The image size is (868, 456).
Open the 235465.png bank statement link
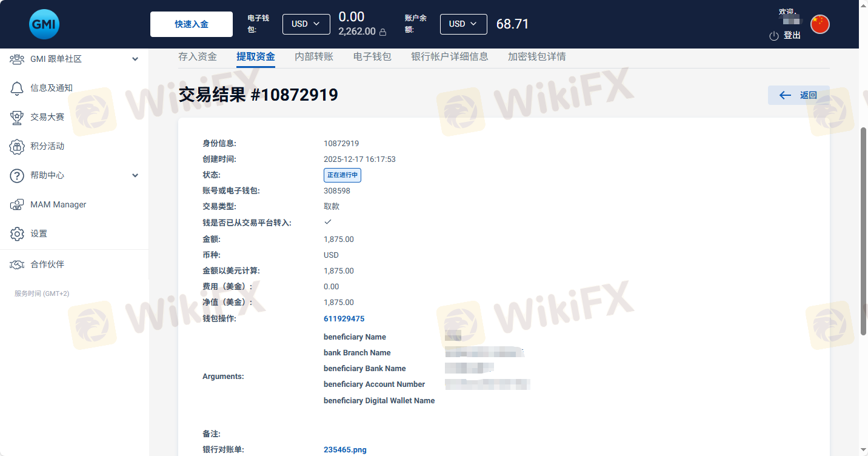345,450
